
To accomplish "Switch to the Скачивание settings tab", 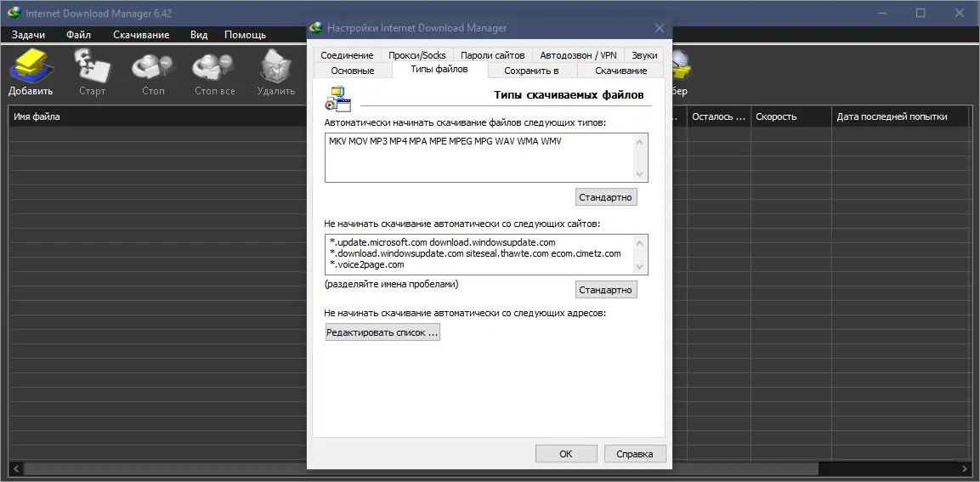I will point(620,71).
